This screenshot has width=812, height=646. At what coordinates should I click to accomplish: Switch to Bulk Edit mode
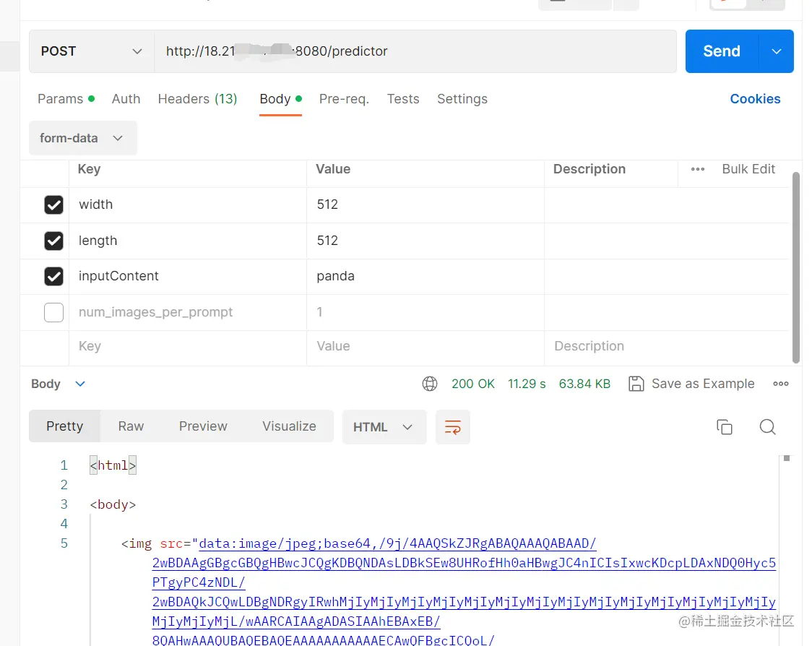point(748,169)
